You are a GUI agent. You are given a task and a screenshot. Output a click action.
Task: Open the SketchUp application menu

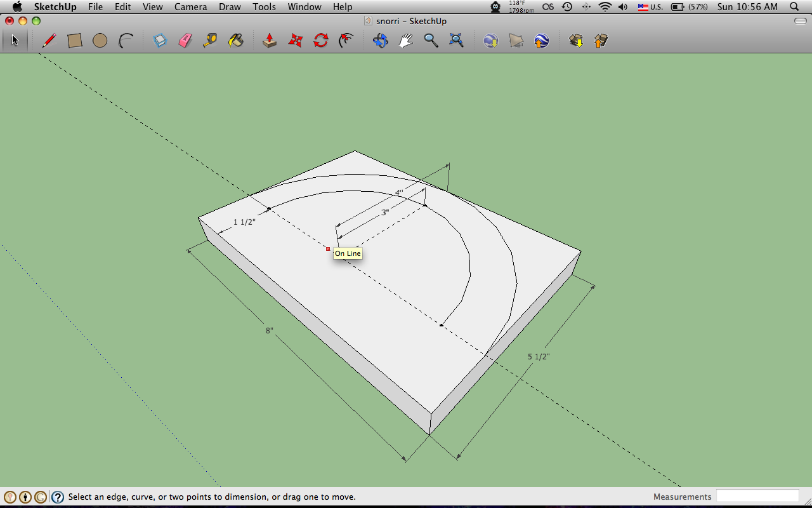(55, 7)
